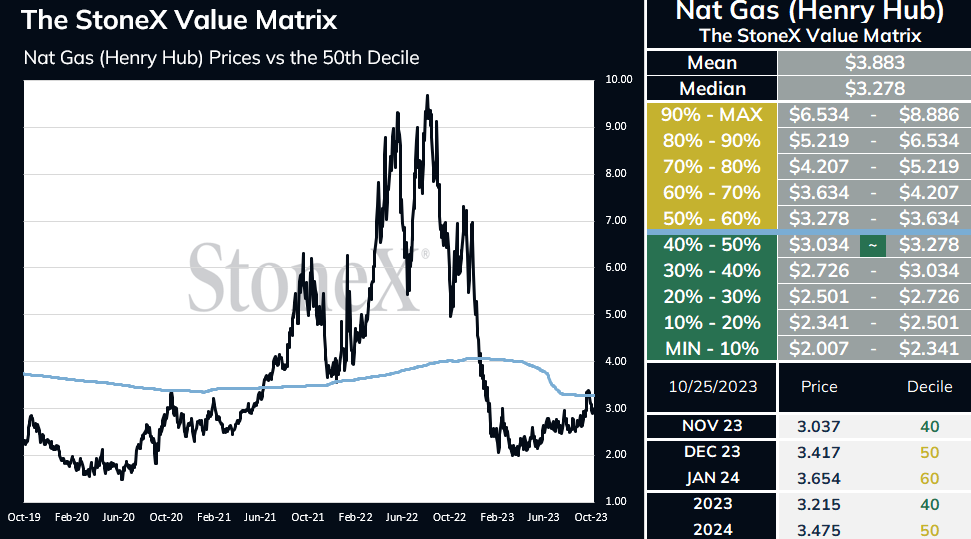Click the Decile column header
Screen dimensions: 971x539
pos(930,387)
